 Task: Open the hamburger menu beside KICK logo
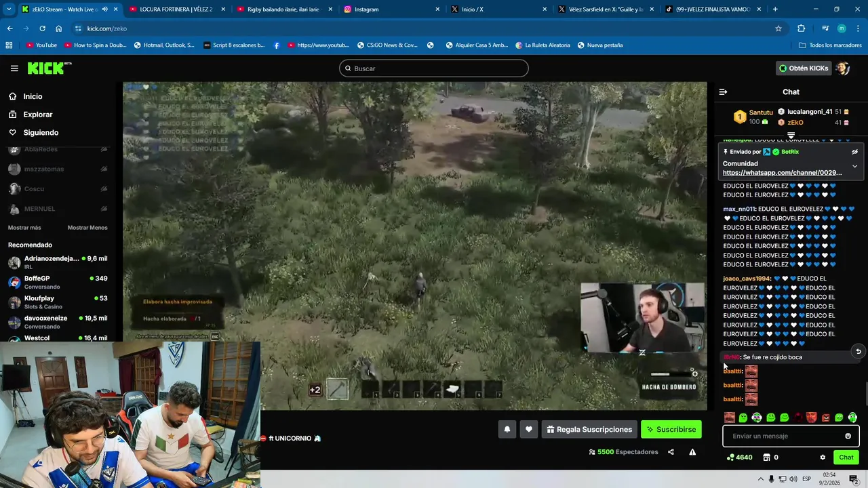pyautogui.click(x=14, y=68)
